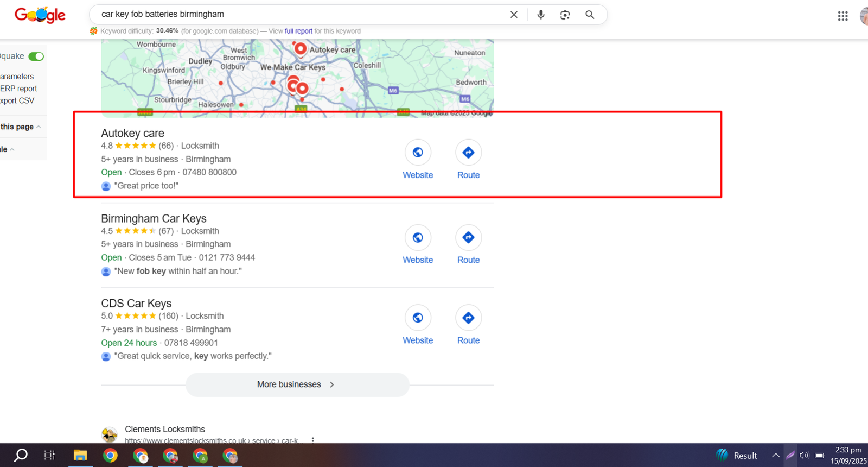Click inside the Google search field
The image size is (868, 467).
tap(298, 15)
